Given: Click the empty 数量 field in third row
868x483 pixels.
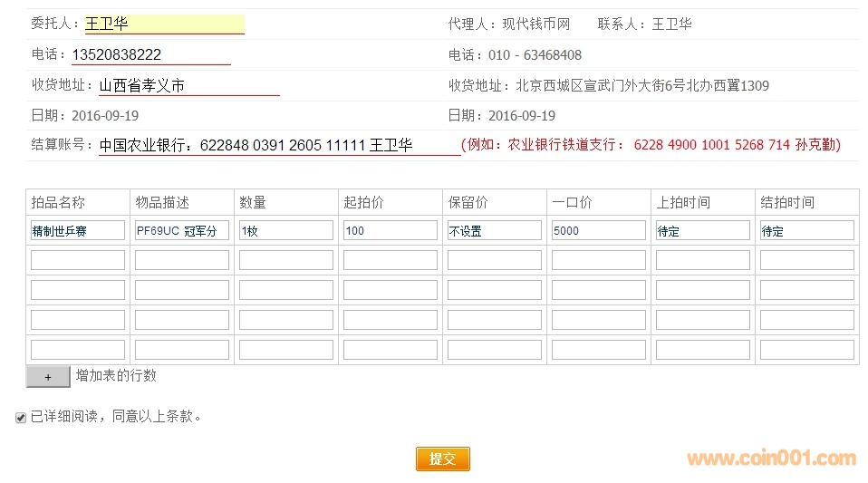Looking at the screenshot, I should point(286,290).
